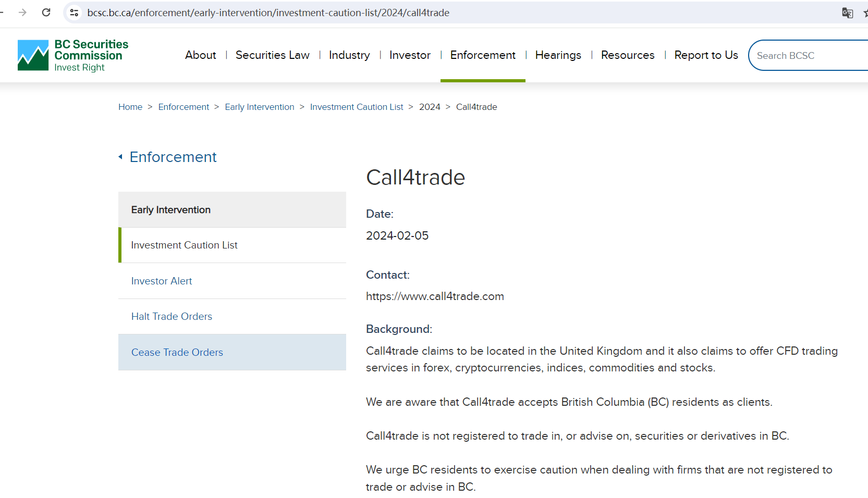Open the About menu
Viewport: 868px width, 498px height.
200,55
